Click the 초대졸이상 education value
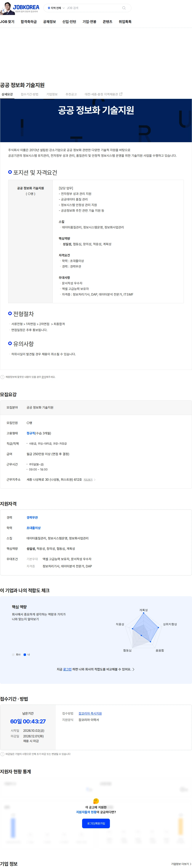 (x=33, y=528)
